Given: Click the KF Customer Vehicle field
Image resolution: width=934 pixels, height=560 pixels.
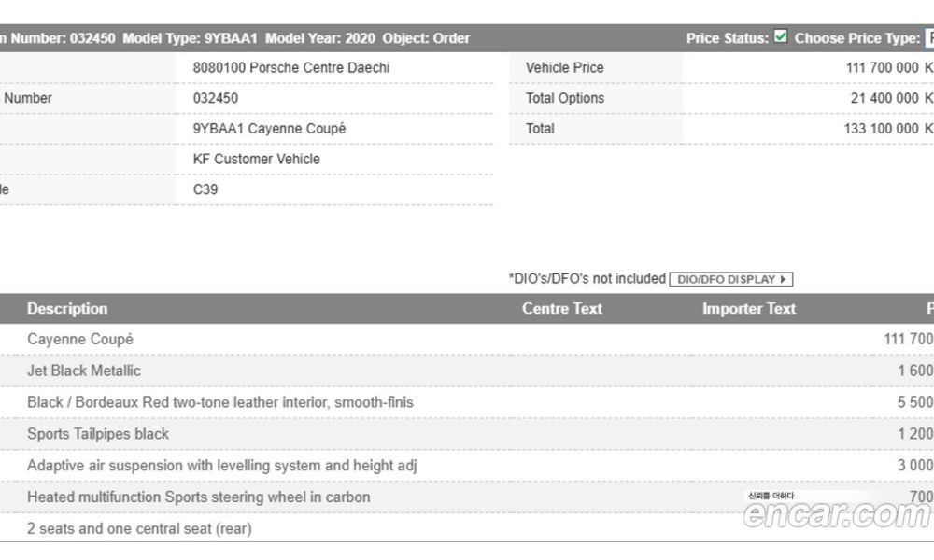Looking at the screenshot, I should 257,159.
